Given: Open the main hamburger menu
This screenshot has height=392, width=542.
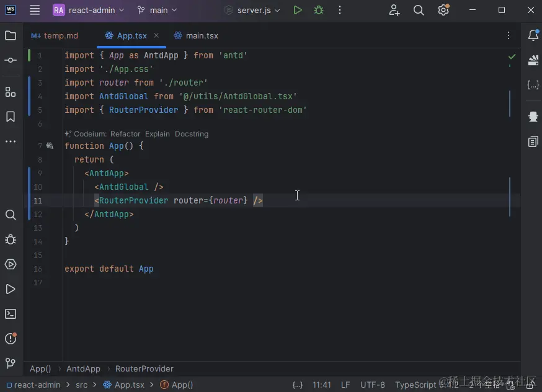Looking at the screenshot, I should [35, 10].
